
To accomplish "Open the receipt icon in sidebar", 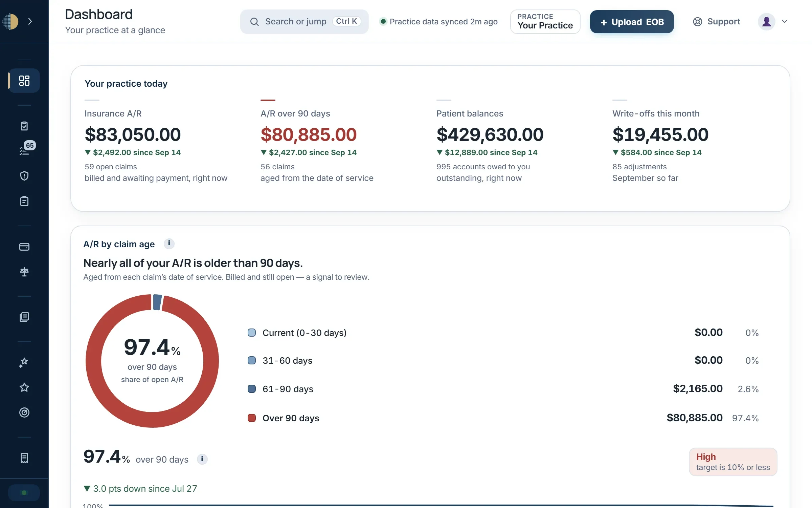I will coord(24,458).
